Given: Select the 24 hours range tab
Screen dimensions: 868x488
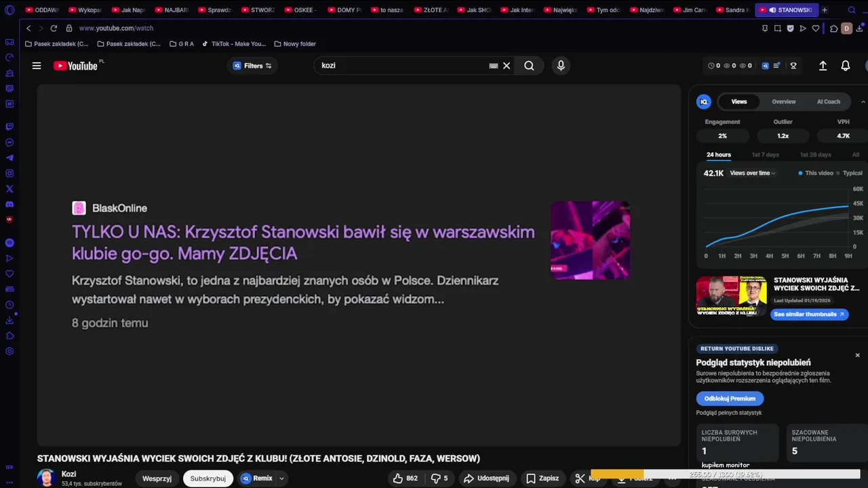Looking at the screenshot, I should [x=719, y=155].
